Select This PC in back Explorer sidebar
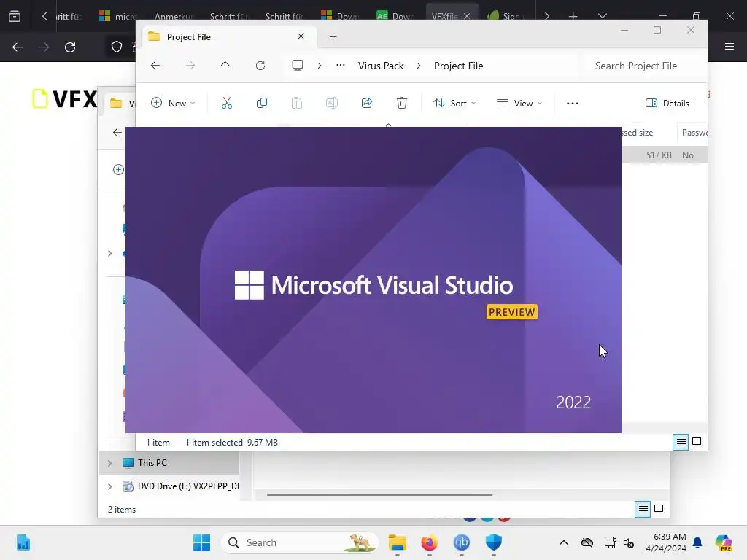 pos(169,463)
